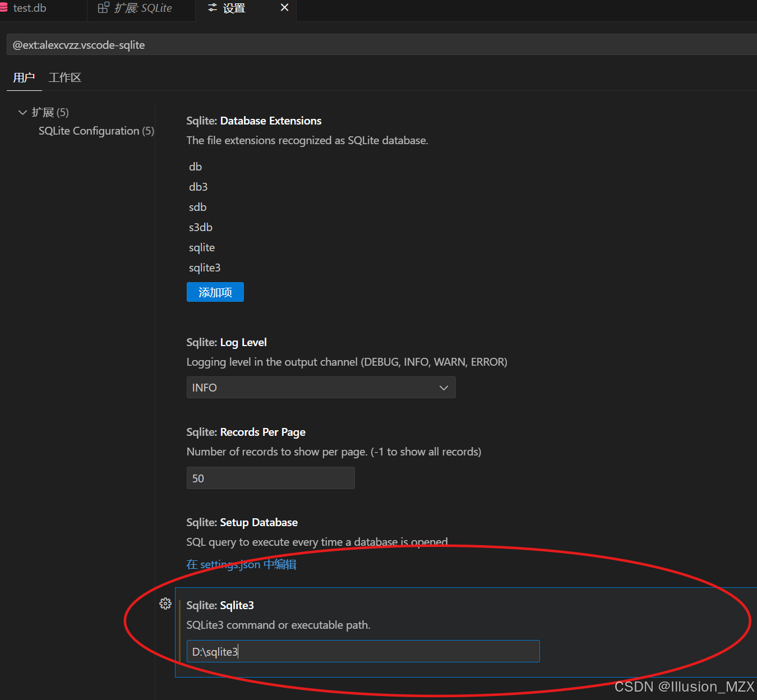Click the database icon on test.db tab
Screen dimensions: 757x700
(3, 8)
